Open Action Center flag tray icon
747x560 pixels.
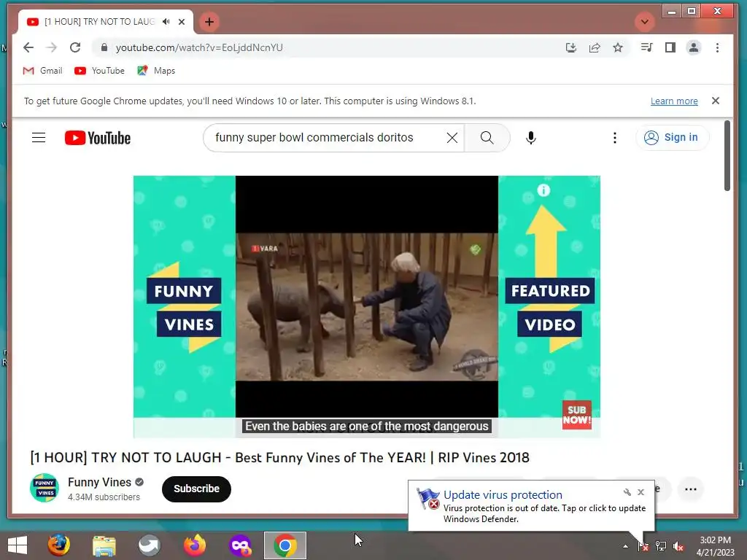643,545
